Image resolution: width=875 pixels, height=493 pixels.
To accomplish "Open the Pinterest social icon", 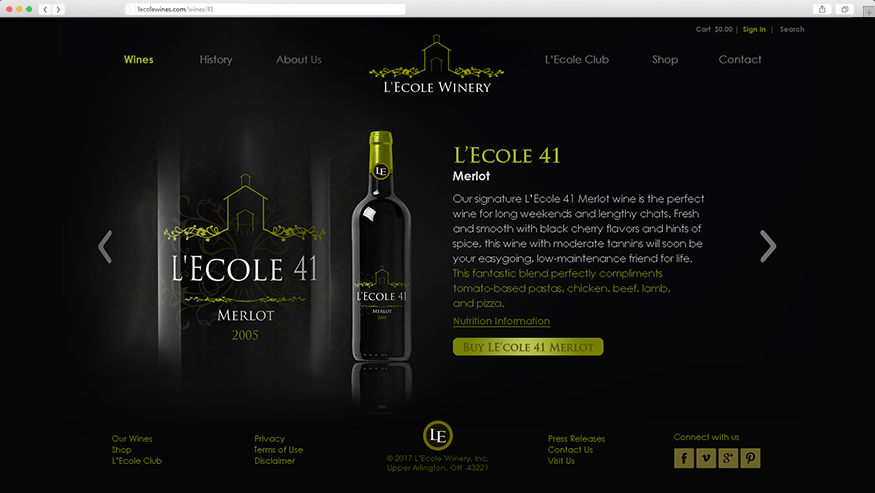I will tap(750, 458).
